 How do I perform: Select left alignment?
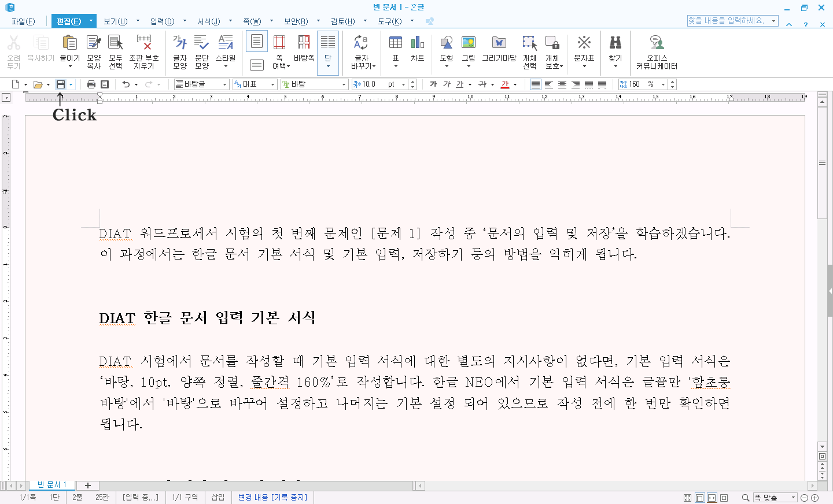click(549, 84)
